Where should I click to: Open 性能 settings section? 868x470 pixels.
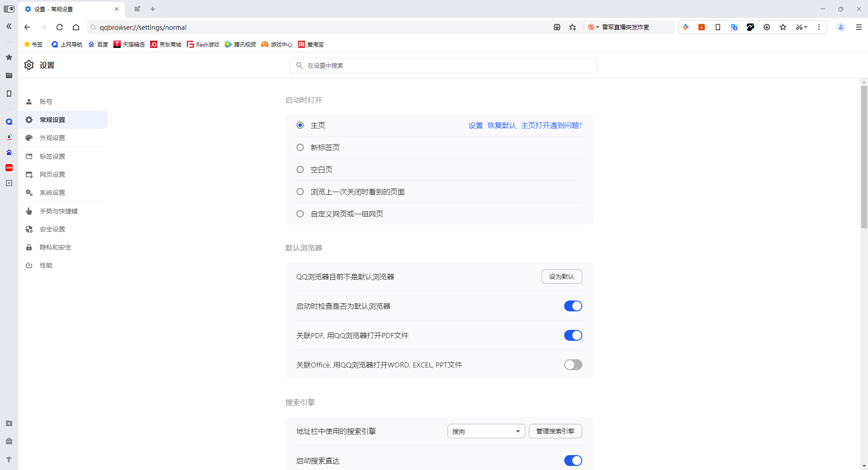pyautogui.click(x=63, y=265)
